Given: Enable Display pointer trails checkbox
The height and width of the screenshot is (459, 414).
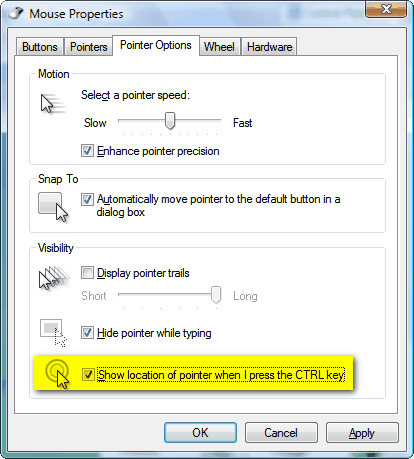Looking at the screenshot, I should point(87,273).
